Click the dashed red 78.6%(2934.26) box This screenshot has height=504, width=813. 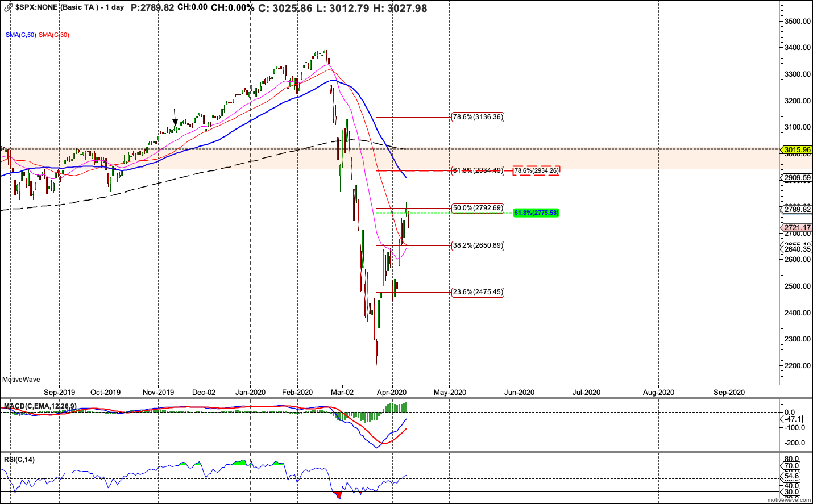pyautogui.click(x=536, y=170)
